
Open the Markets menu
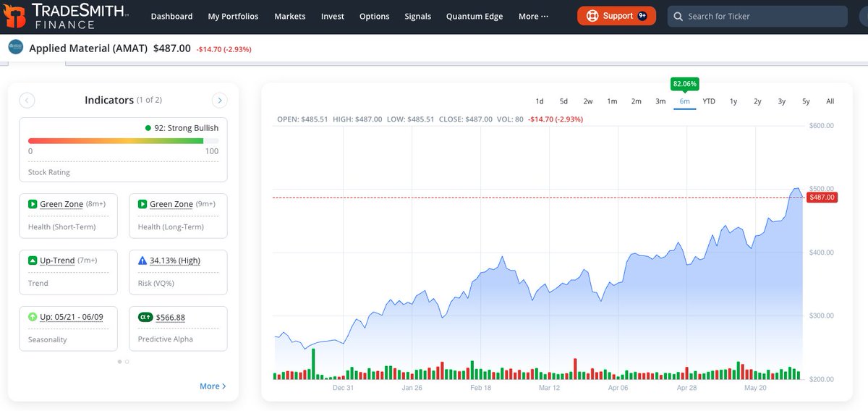(x=290, y=16)
